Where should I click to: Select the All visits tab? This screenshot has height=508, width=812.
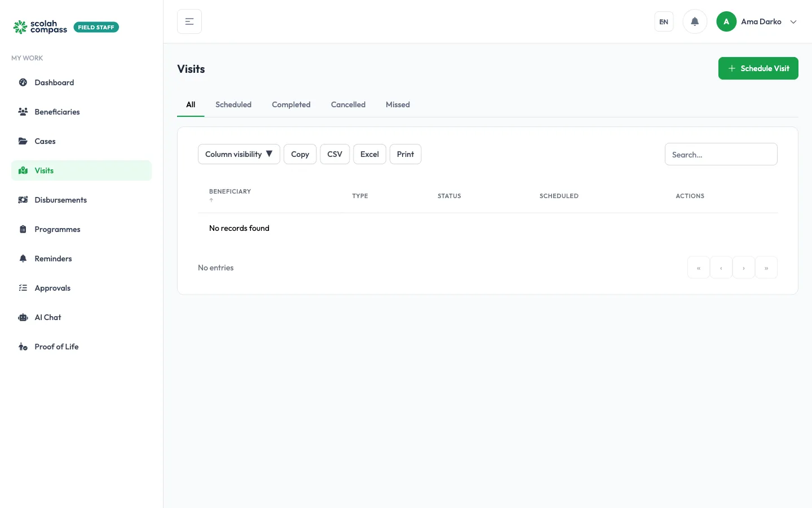[x=191, y=104]
